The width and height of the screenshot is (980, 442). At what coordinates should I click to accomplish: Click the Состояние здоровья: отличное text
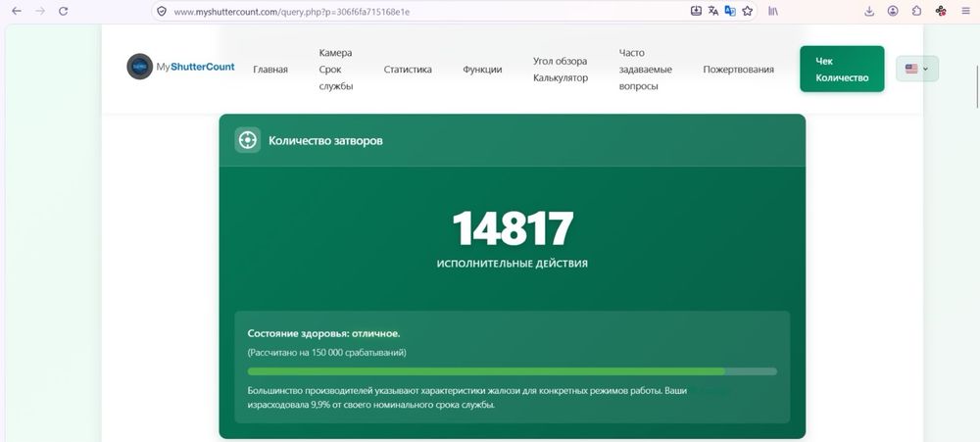tap(323, 334)
